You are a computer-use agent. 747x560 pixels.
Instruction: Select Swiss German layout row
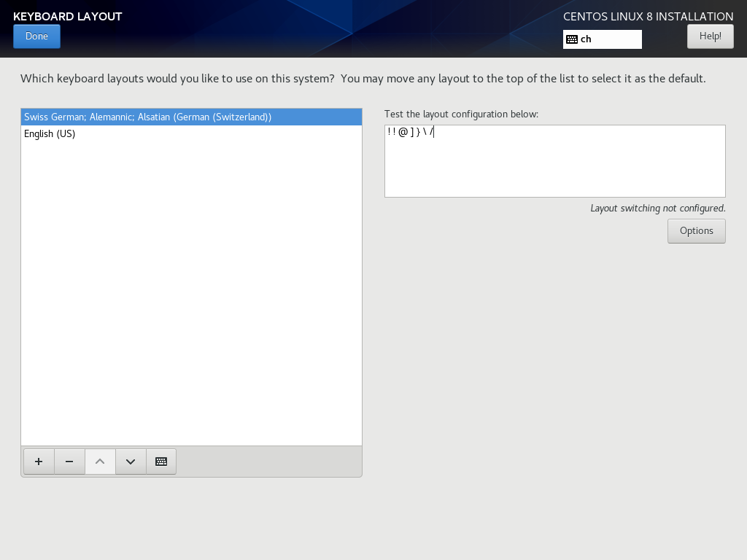click(192, 117)
